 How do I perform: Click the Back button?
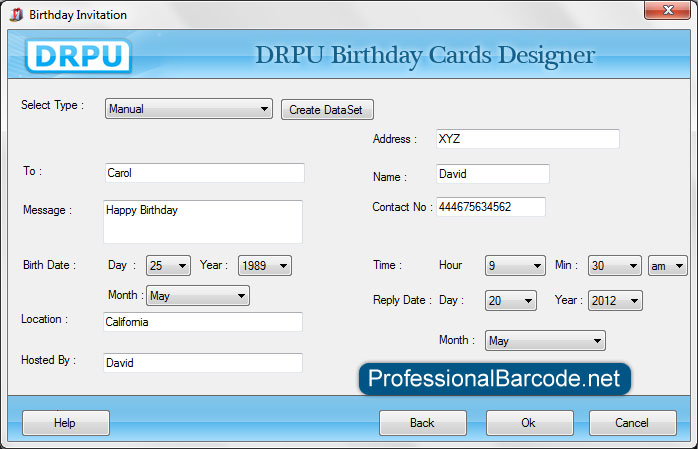click(423, 423)
